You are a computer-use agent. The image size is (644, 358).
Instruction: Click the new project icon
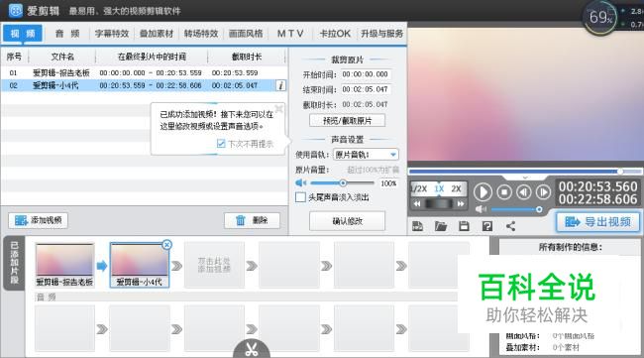[x=418, y=226]
